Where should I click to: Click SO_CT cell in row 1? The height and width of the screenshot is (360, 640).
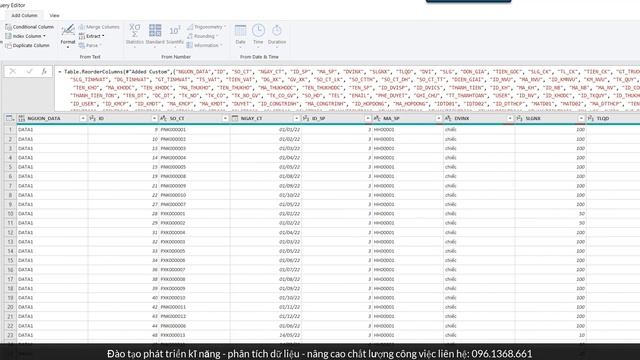click(194, 130)
